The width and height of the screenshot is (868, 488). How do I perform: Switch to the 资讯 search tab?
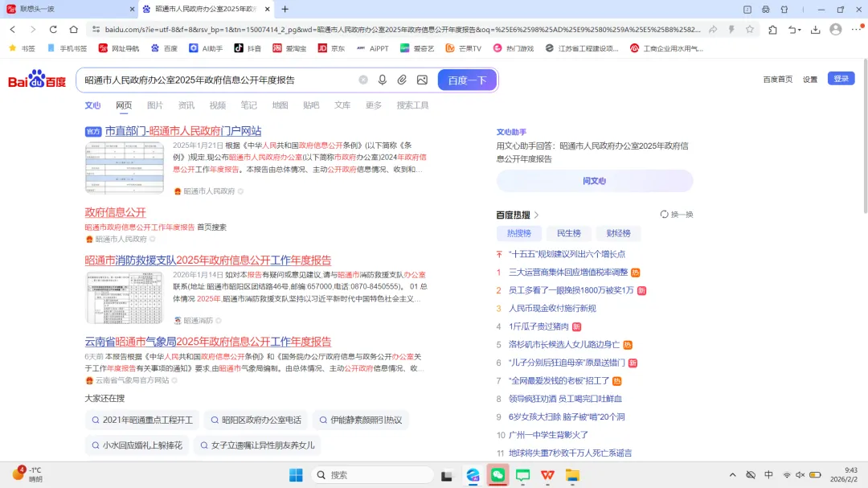(x=186, y=105)
